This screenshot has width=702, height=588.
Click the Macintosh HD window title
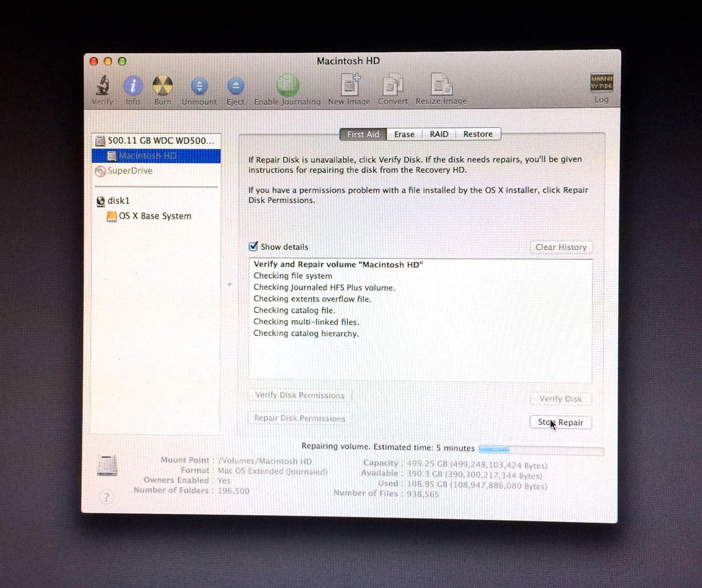tap(348, 61)
